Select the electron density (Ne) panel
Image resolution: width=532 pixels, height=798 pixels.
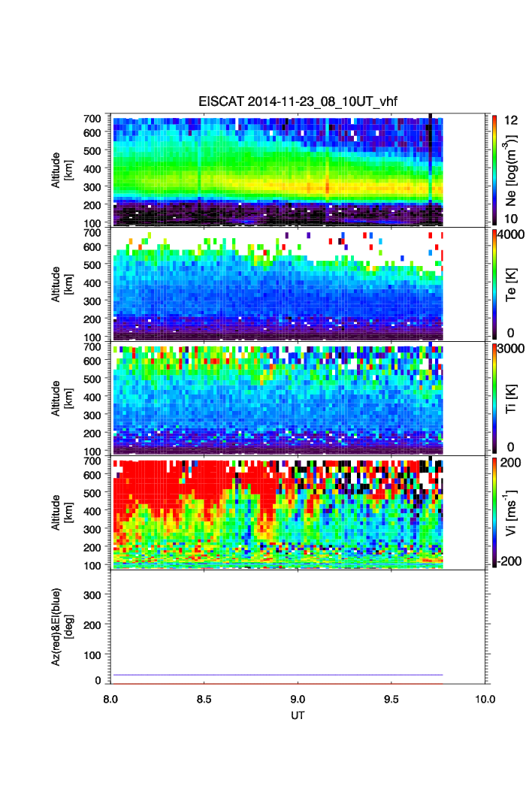click(277, 171)
